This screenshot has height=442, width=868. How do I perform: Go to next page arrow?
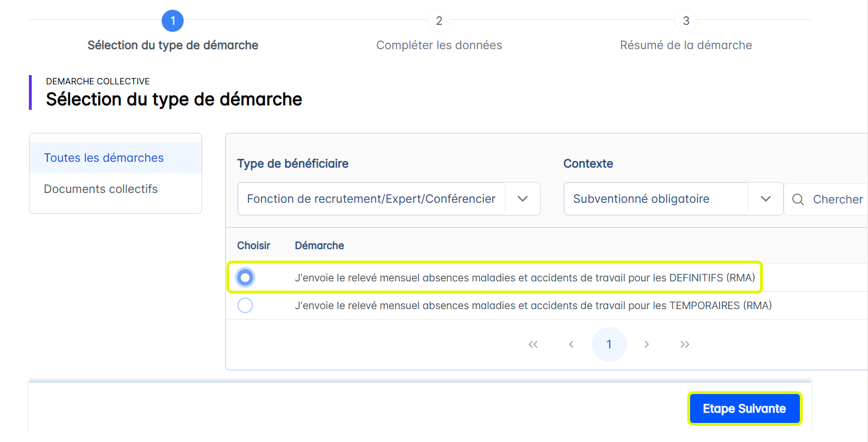click(x=647, y=344)
